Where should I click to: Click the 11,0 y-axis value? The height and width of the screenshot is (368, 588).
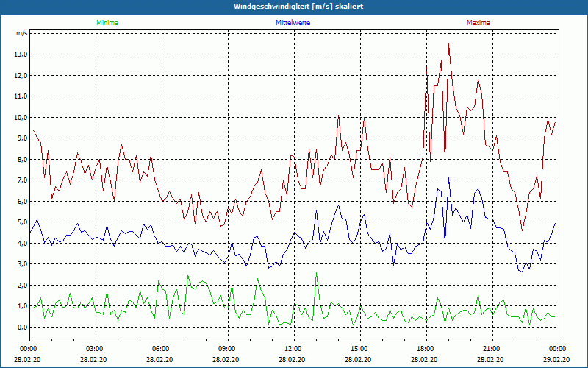(22, 96)
